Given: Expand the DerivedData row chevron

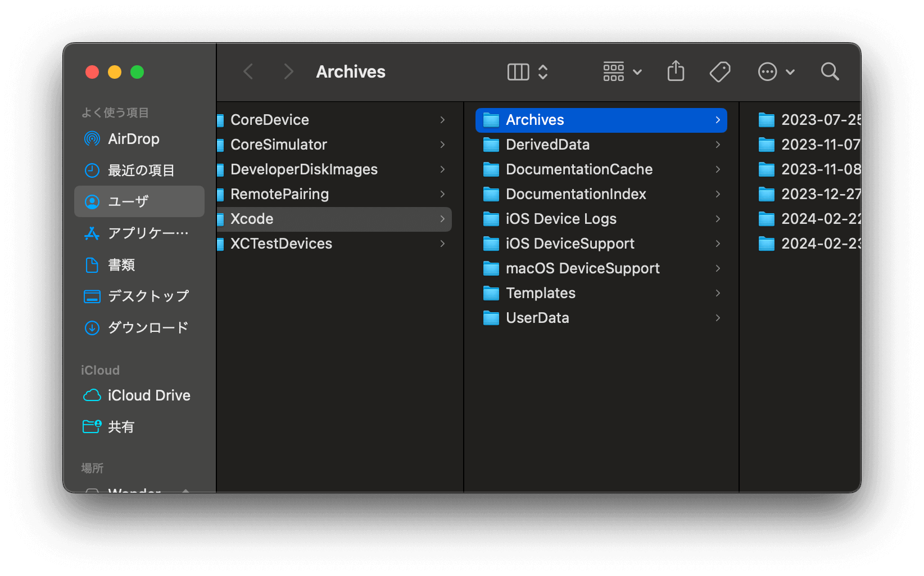Looking at the screenshot, I should (x=718, y=145).
